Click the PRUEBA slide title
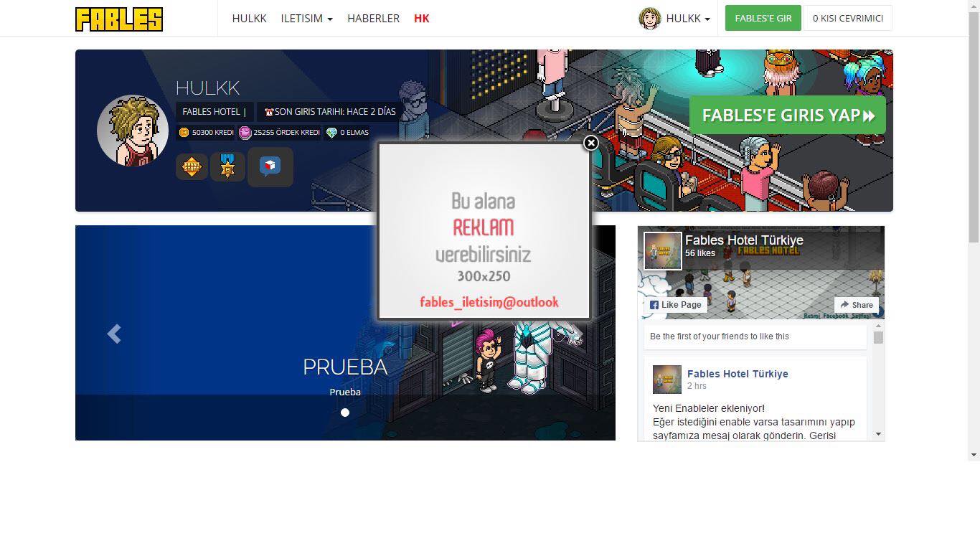This screenshot has width=980, height=551. 345,367
